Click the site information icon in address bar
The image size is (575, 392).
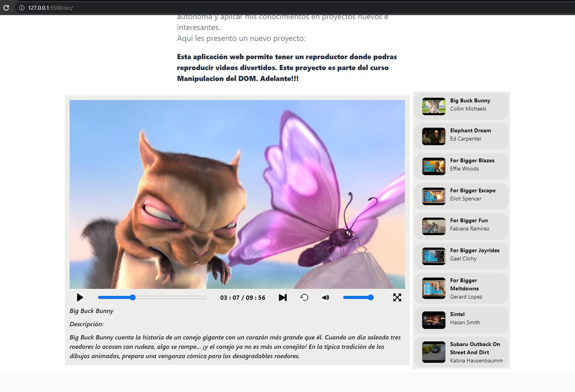pyautogui.click(x=22, y=8)
